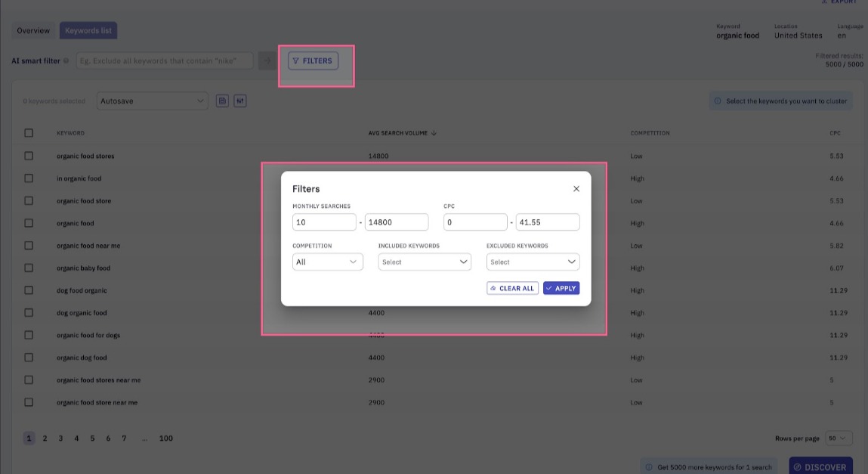Sort by Avg Search Volume arrow
This screenshot has height=474, width=868.
[434, 133]
